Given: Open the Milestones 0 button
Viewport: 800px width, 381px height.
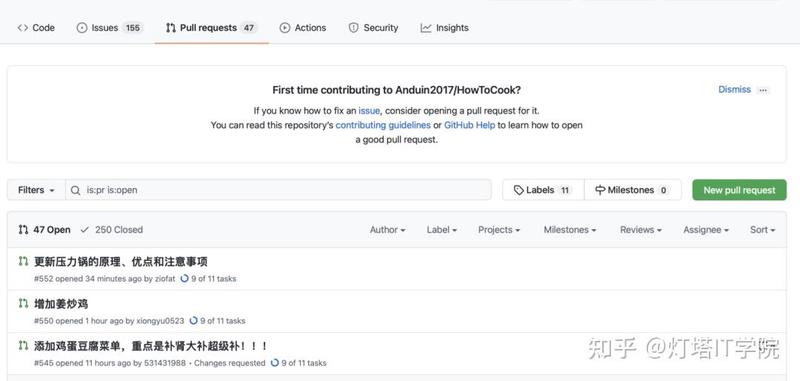Looking at the screenshot, I should (632, 190).
